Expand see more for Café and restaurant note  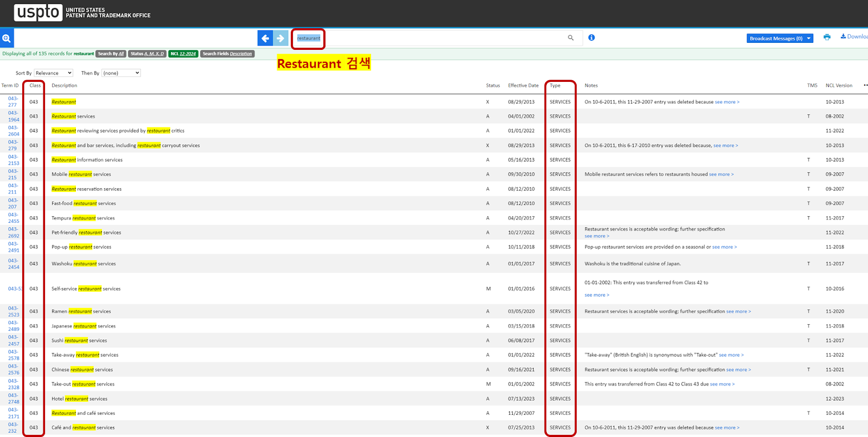pos(727,428)
